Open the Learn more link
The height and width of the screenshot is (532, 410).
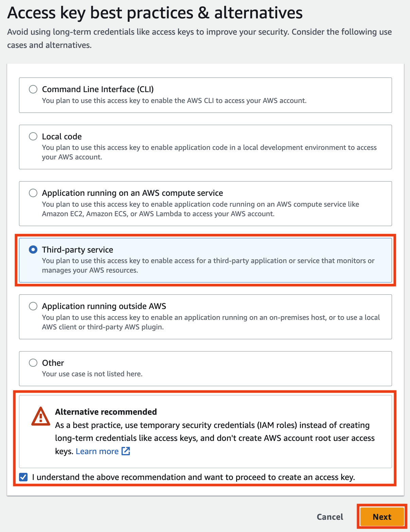coord(97,451)
